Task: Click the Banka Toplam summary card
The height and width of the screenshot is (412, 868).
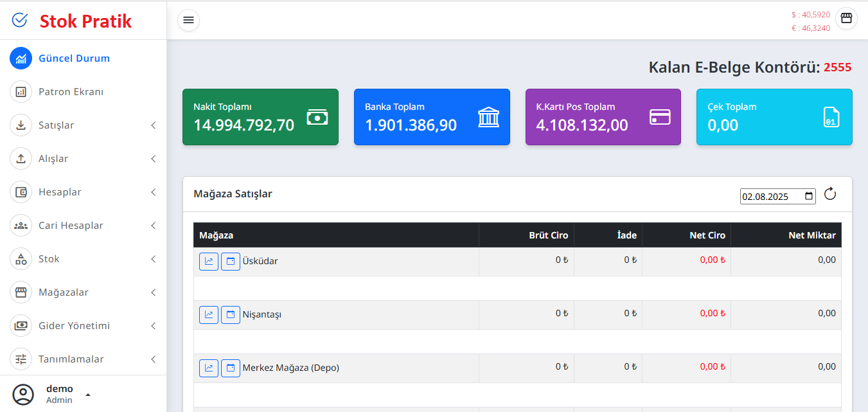Action: (432, 117)
